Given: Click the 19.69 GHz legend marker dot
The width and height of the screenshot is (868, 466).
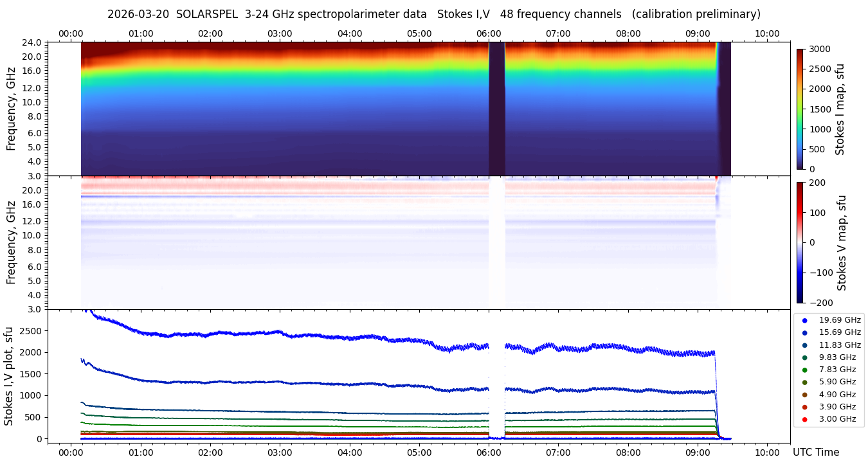Looking at the screenshot, I should click(804, 320).
